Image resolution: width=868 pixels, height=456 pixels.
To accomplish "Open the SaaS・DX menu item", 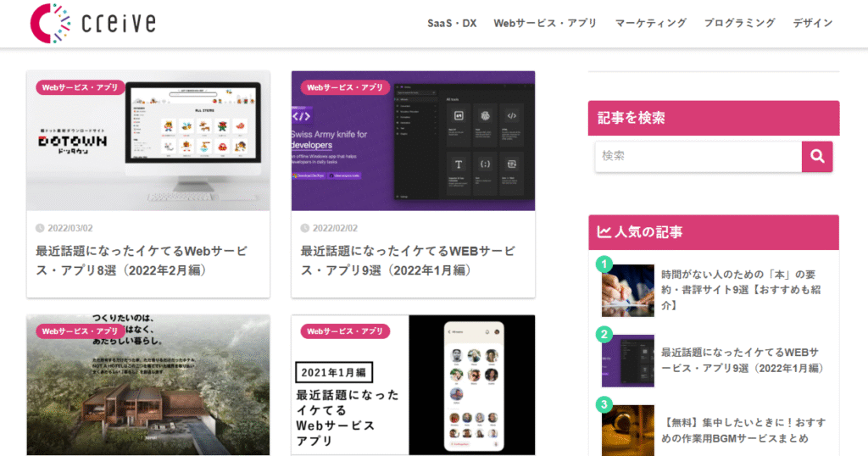I will (452, 23).
